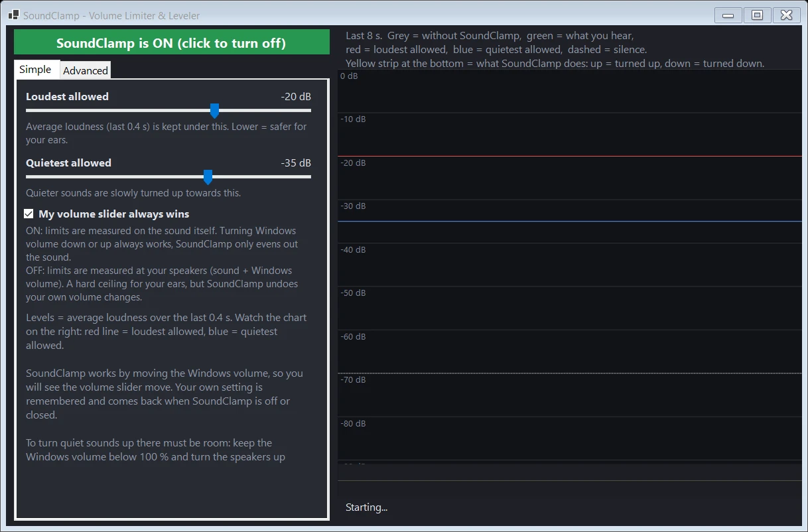Click the -80 dB chart axis label
The height and width of the screenshot is (532, 808).
(353, 423)
